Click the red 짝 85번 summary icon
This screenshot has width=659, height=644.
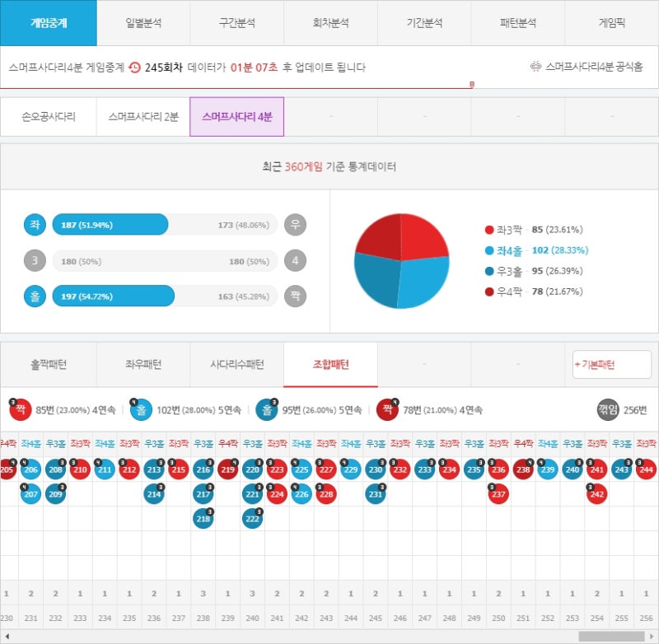click(x=20, y=409)
